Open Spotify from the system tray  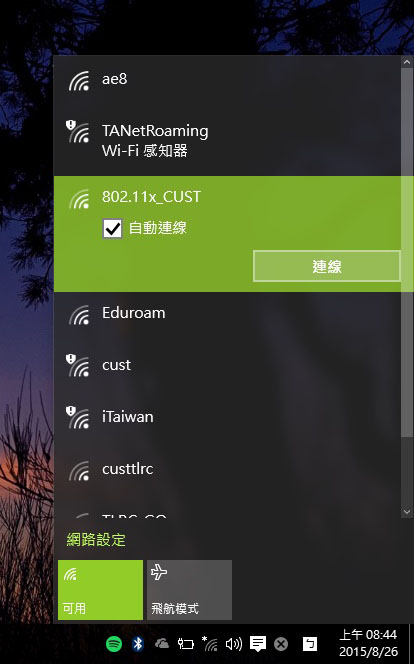pyautogui.click(x=113, y=644)
